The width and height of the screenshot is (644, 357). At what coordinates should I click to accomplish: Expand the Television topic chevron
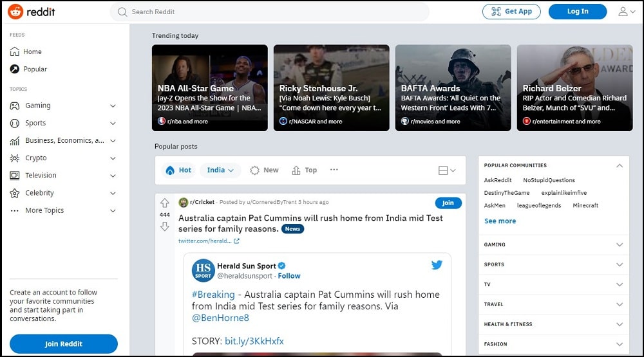click(x=113, y=176)
